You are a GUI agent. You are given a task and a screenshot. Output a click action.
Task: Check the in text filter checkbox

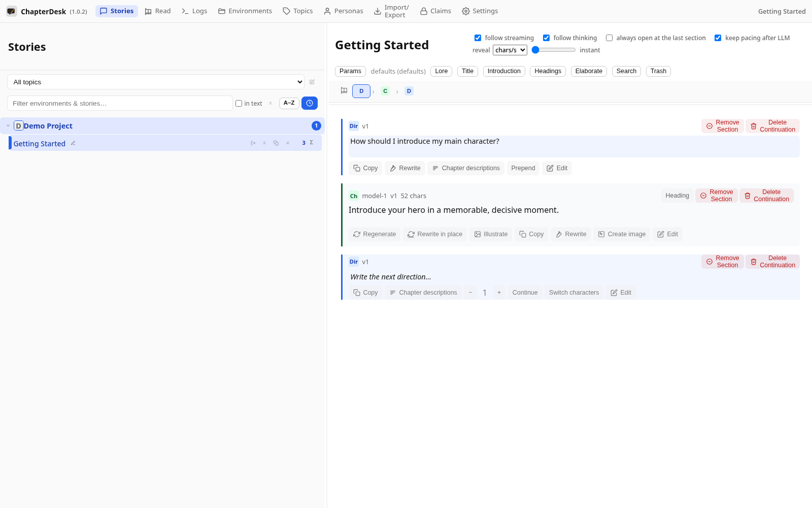pos(239,104)
